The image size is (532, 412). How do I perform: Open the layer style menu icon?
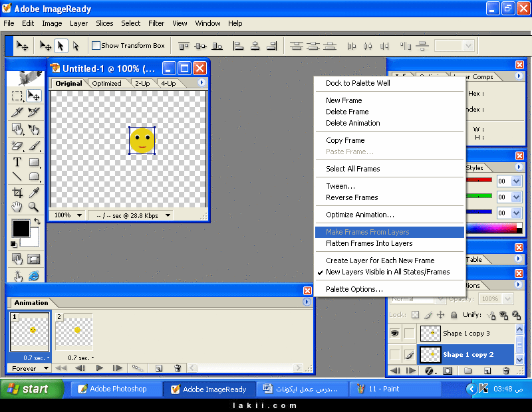429,371
